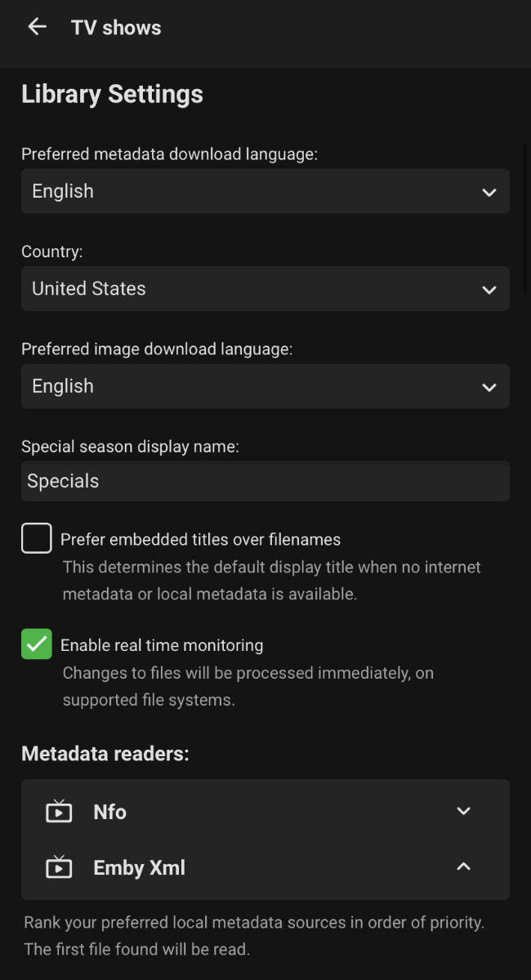
Task: Click the 'Prefer embedded titles over filenames' label
Action: coord(200,540)
